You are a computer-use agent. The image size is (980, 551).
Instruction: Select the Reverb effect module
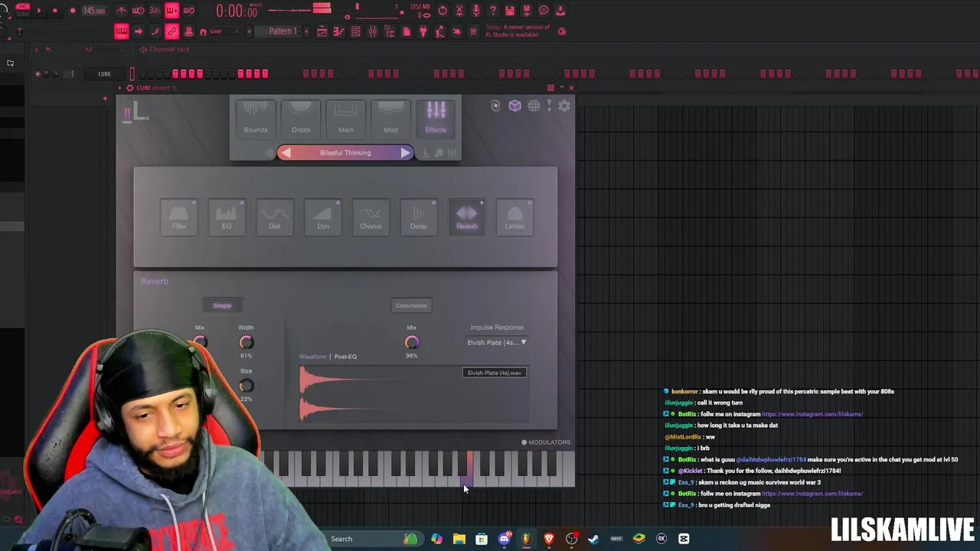[467, 217]
